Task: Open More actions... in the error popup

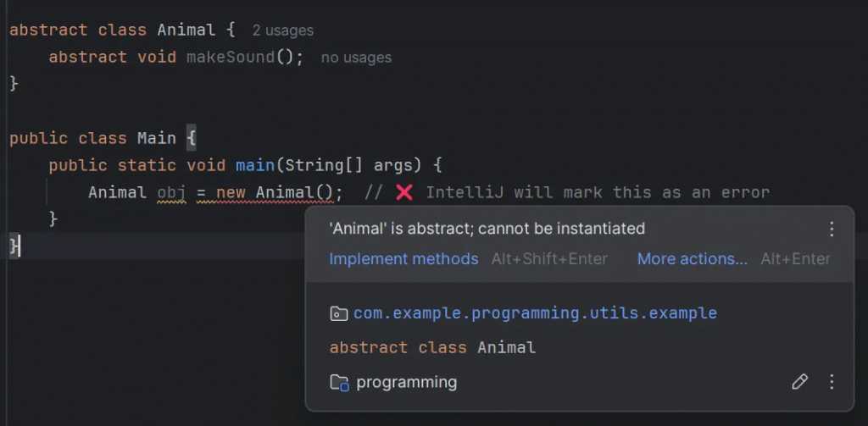Action: coord(693,259)
